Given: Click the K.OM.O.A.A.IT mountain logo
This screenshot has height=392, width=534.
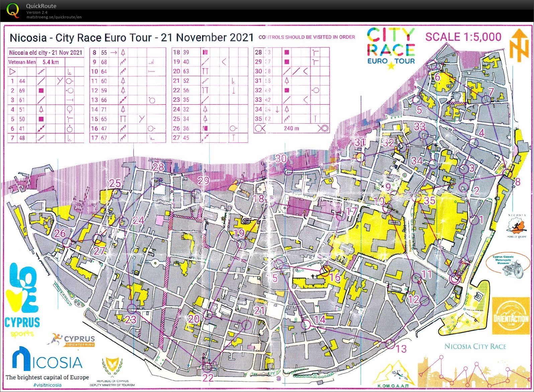Looking at the screenshot, I should coord(393,374).
